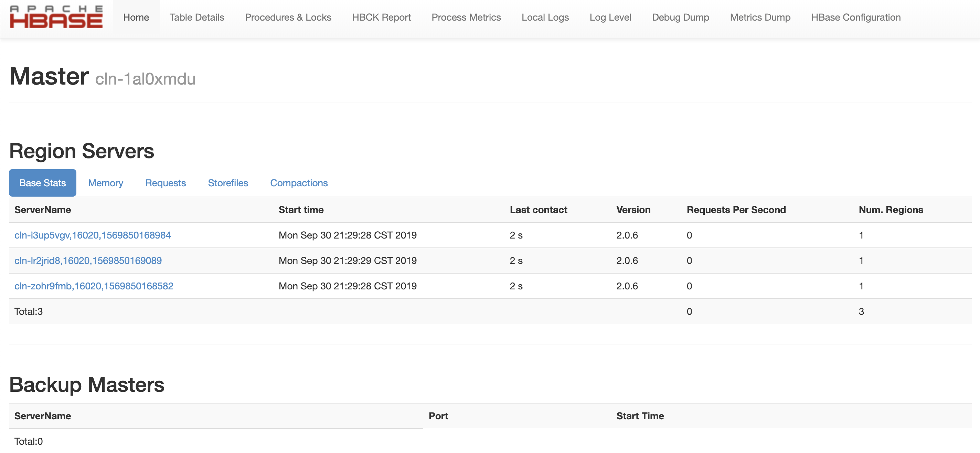Screen dimensions: 980x453
Task: Expand the Home navigation dropdown
Action: (136, 18)
